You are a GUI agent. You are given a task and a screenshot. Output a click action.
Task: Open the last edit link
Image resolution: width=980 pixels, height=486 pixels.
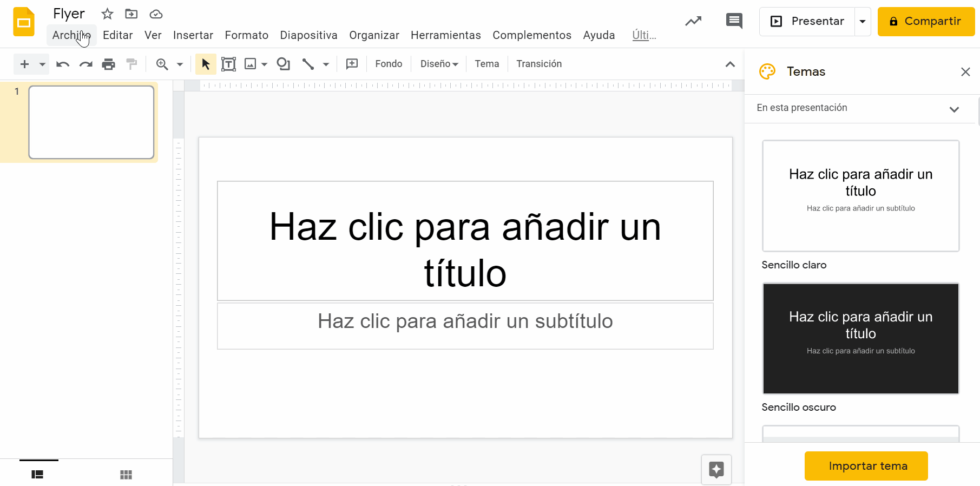click(x=644, y=35)
